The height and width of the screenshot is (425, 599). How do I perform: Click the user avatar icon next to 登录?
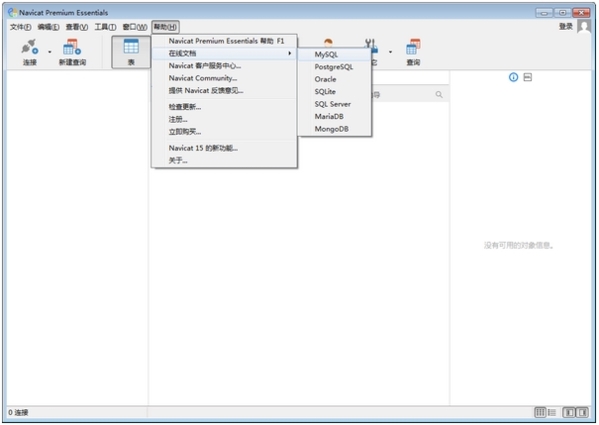[x=584, y=27]
